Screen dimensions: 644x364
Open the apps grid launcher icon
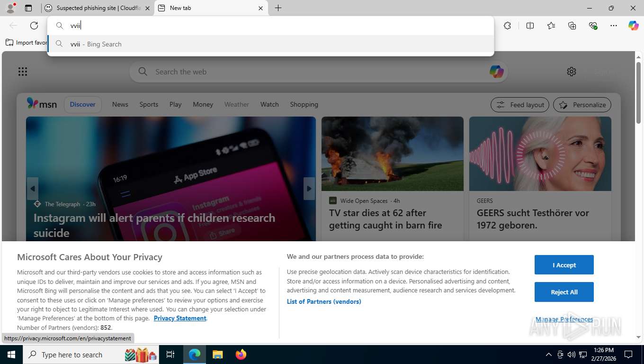click(x=23, y=72)
